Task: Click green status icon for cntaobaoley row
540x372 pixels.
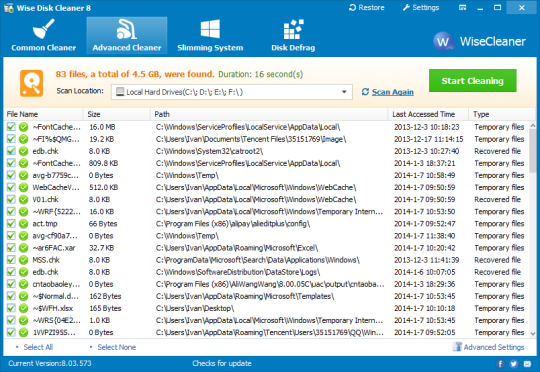Action: click(23, 284)
